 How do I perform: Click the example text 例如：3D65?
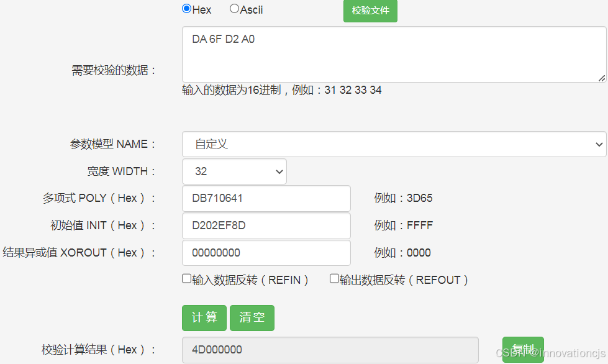[x=403, y=198]
